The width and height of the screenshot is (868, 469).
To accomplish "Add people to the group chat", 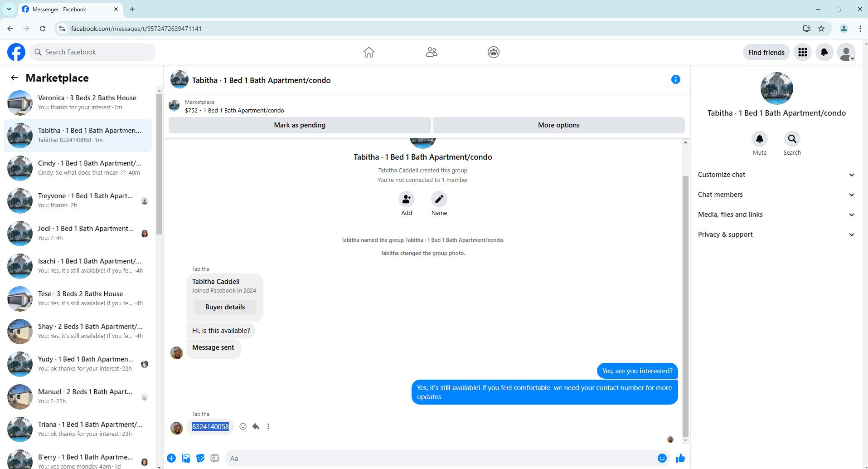I will [407, 199].
